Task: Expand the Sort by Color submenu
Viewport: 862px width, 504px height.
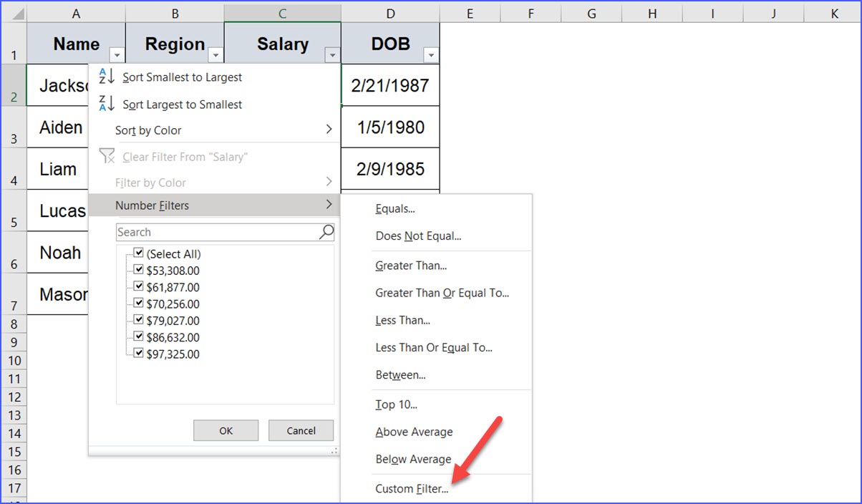Action: [x=147, y=130]
